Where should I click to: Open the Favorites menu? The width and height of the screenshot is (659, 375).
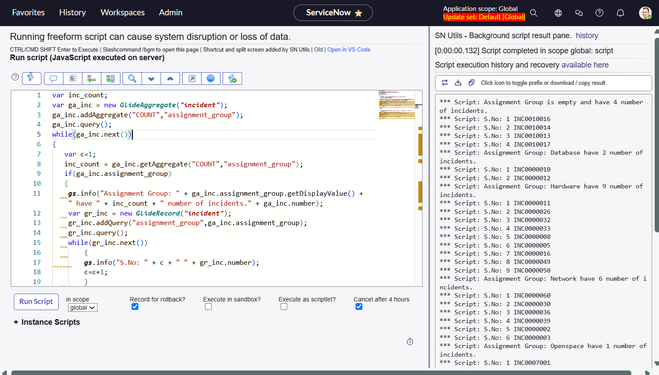tap(28, 13)
